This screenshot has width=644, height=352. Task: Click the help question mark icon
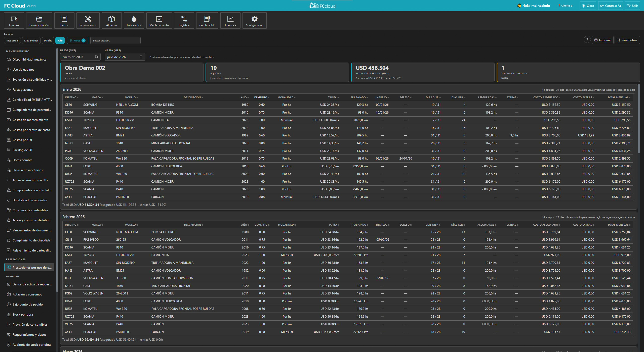(x=587, y=40)
